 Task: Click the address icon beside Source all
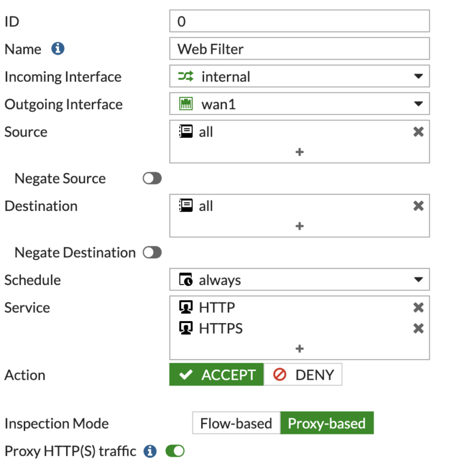click(x=185, y=131)
